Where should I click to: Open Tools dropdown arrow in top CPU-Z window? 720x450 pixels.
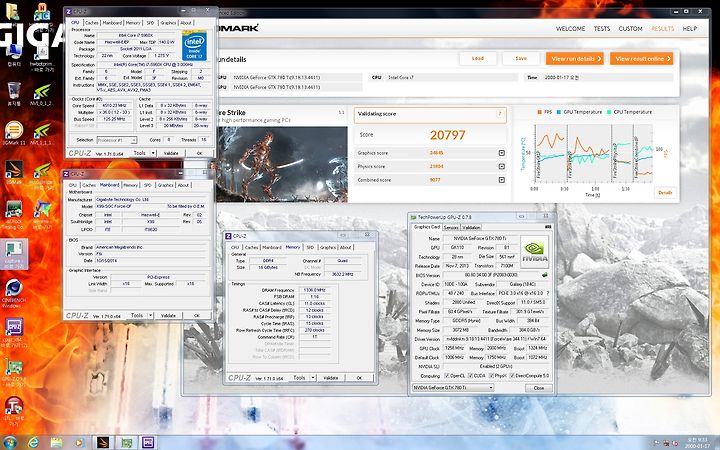[x=153, y=153]
